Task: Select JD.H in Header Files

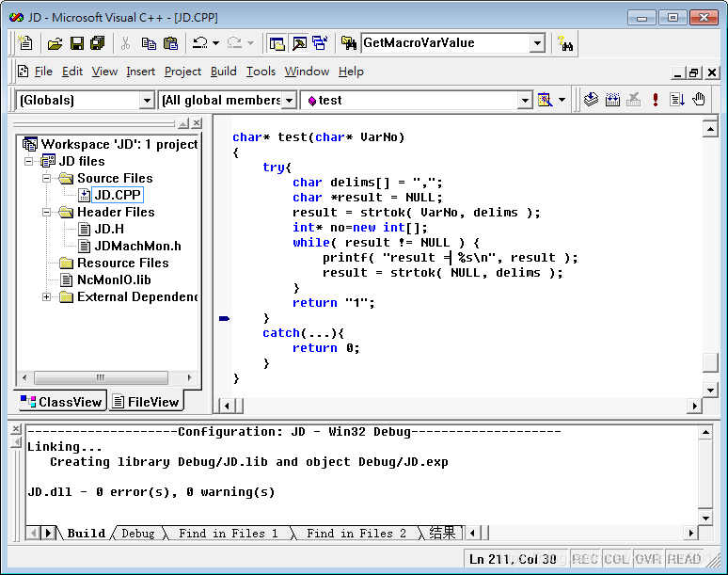Action: point(109,229)
